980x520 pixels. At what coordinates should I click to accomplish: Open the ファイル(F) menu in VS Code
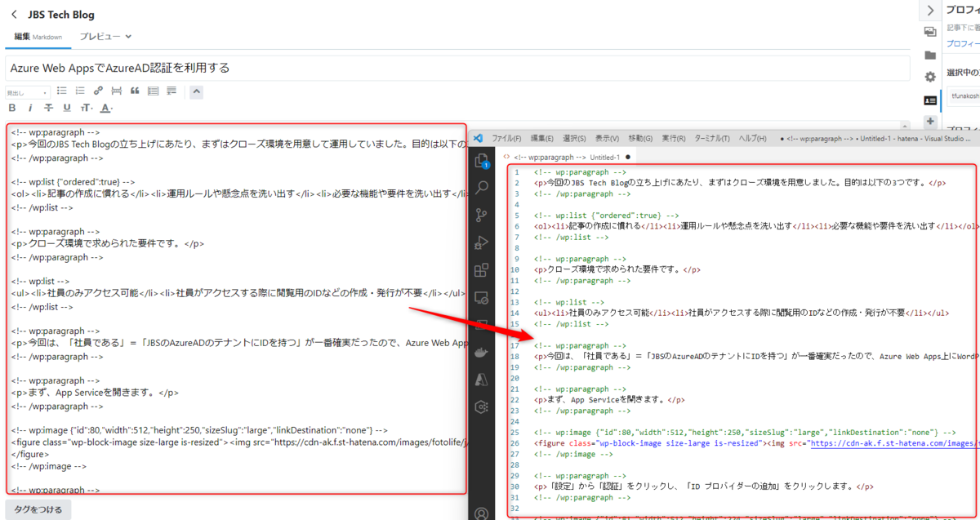(506, 138)
